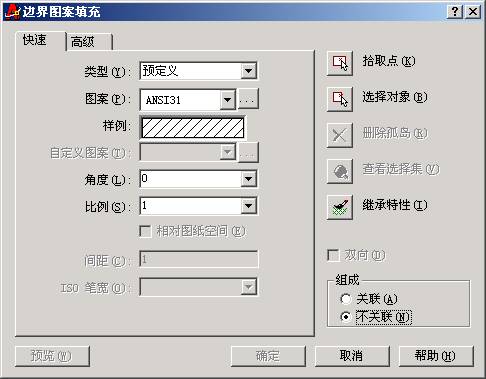Switch to the 高级 advanced tab

tap(89, 42)
